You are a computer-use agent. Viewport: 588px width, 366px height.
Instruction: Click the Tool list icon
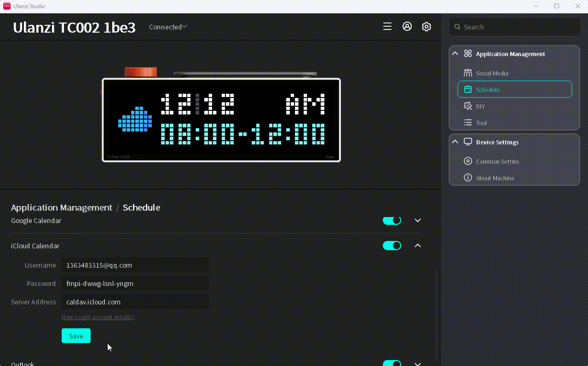(468, 123)
